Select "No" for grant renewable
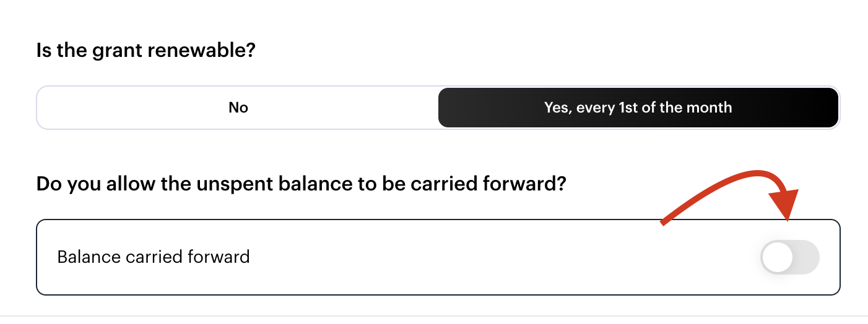This screenshot has height=324, width=868. [238, 108]
